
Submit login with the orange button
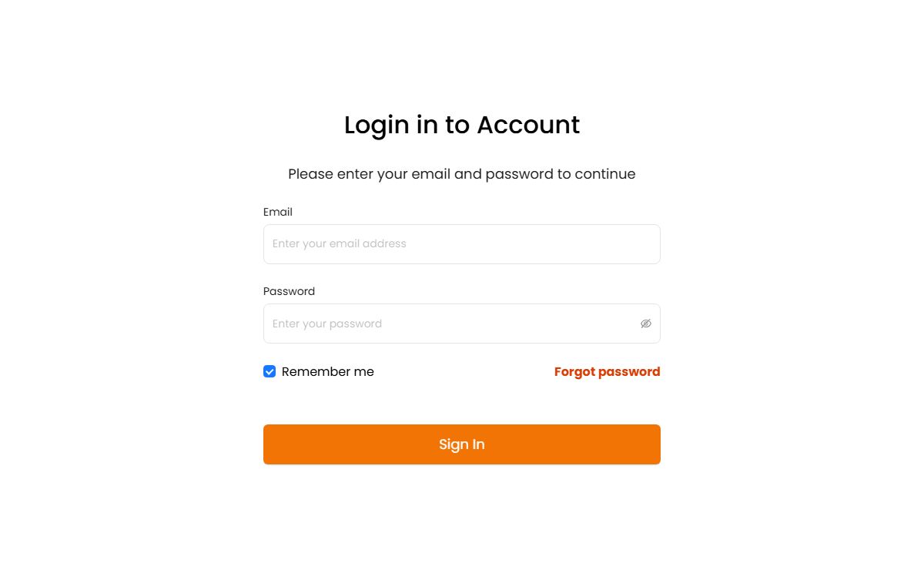(x=462, y=444)
